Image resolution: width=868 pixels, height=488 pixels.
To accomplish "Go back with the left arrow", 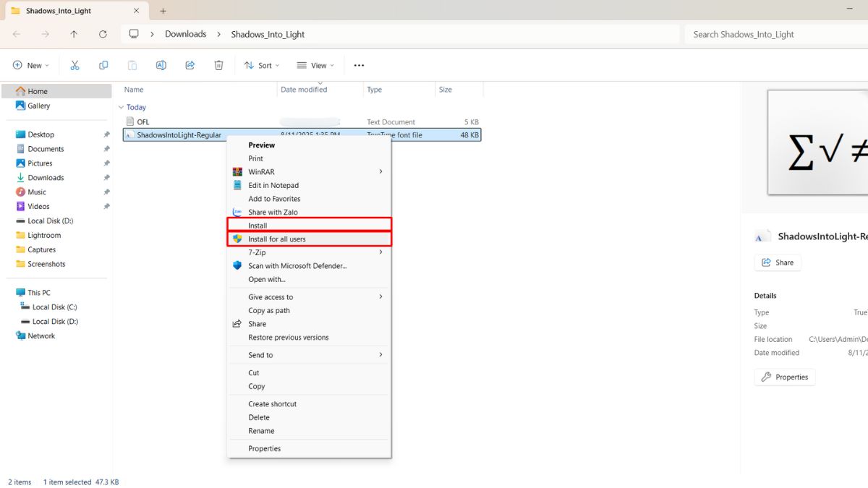I will 17,34.
